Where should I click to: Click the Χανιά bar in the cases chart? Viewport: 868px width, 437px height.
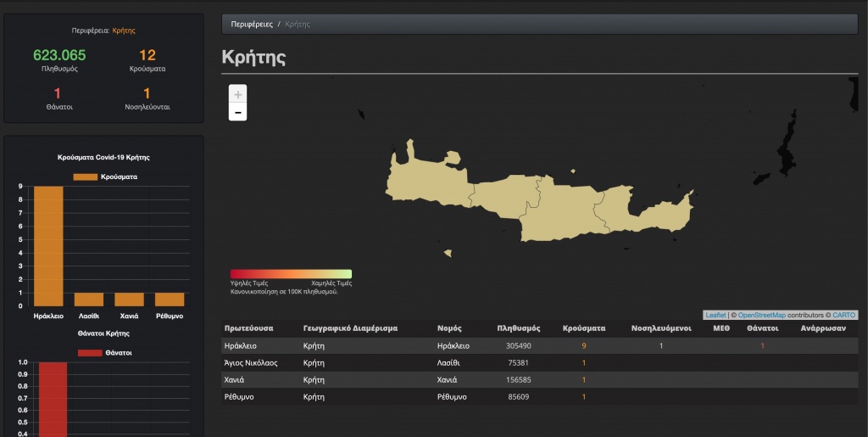point(130,299)
